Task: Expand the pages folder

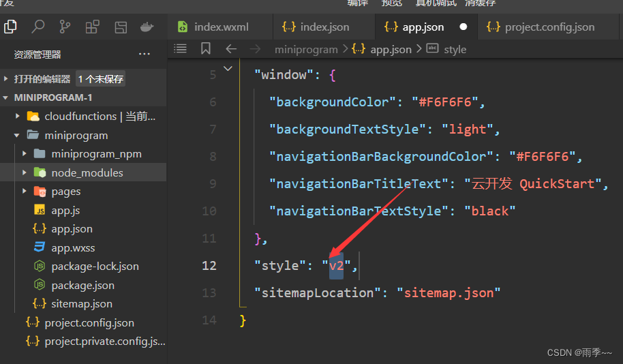Action: [x=25, y=191]
